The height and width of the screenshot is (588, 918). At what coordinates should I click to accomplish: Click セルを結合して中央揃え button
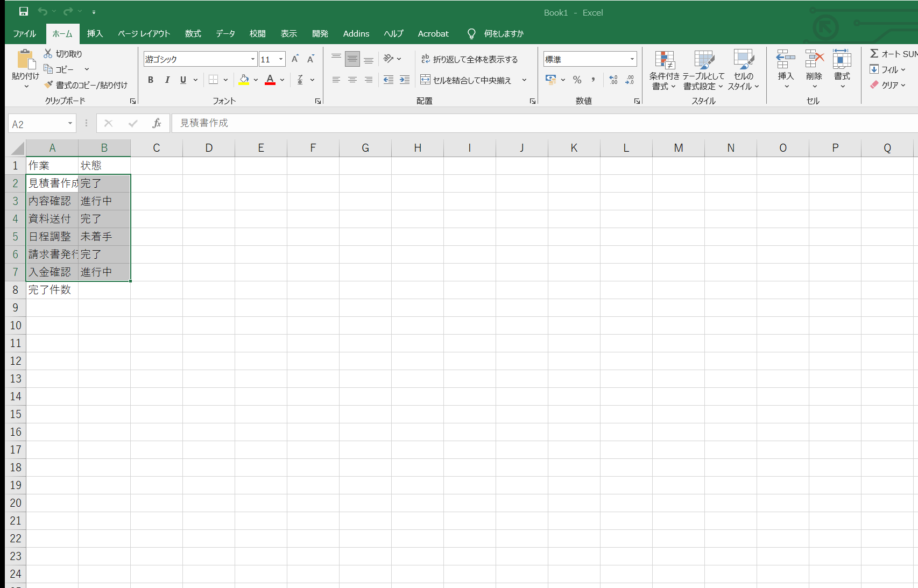(466, 80)
